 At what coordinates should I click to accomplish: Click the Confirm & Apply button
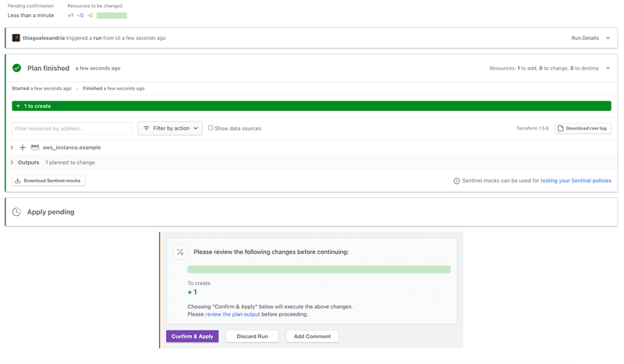click(x=192, y=336)
